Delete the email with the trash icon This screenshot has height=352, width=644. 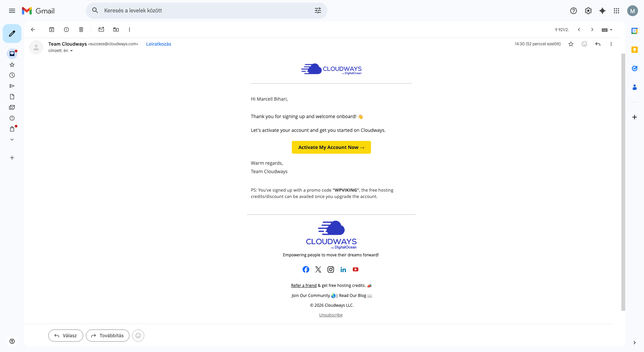(x=81, y=30)
